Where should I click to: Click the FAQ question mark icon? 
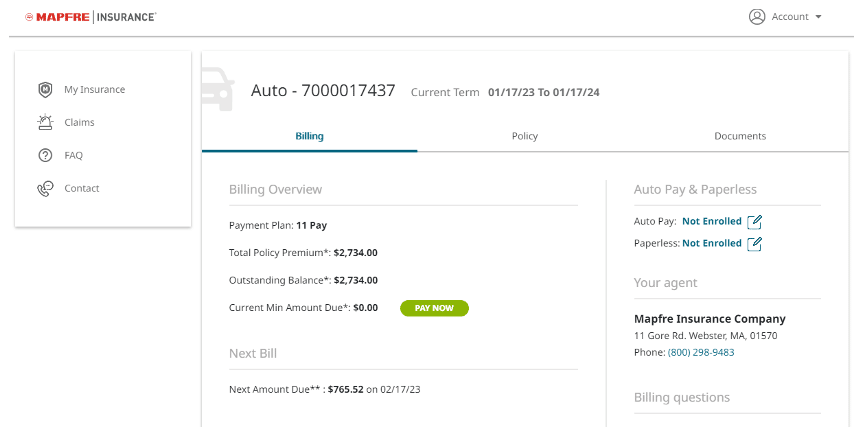point(45,155)
